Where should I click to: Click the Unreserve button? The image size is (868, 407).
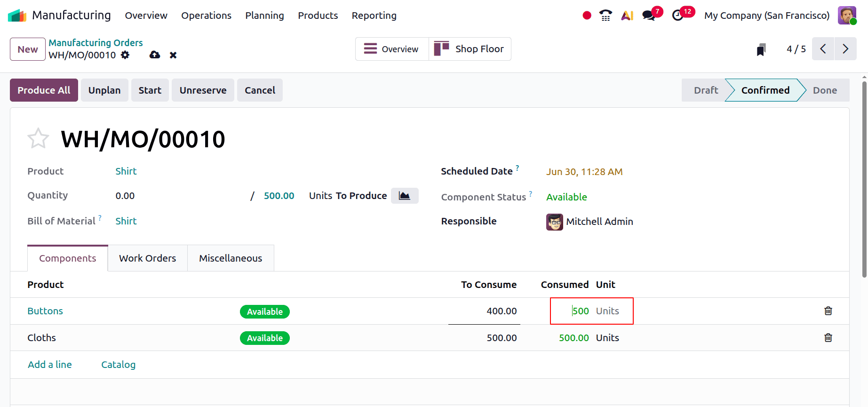coord(203,90)
